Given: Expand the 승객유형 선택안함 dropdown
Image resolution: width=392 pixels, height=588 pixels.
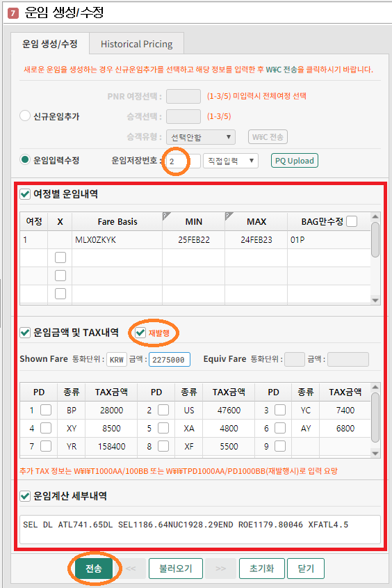Looking at the screenshot, I should (x=201, y=137).
